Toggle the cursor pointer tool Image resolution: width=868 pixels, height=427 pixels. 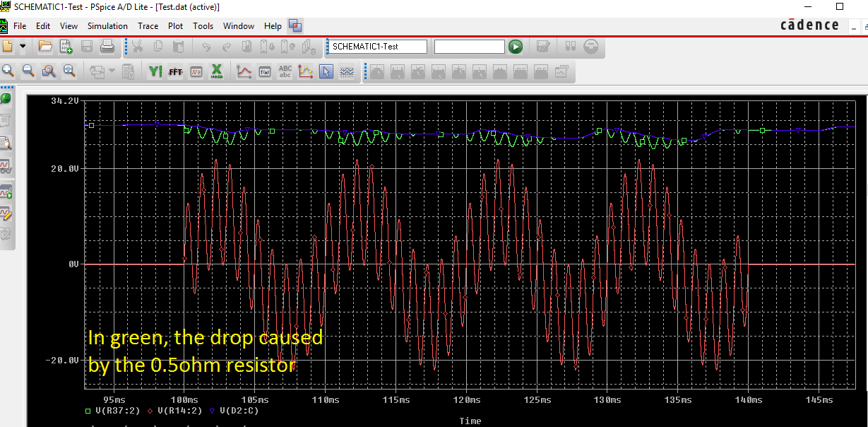click(326, 71)
